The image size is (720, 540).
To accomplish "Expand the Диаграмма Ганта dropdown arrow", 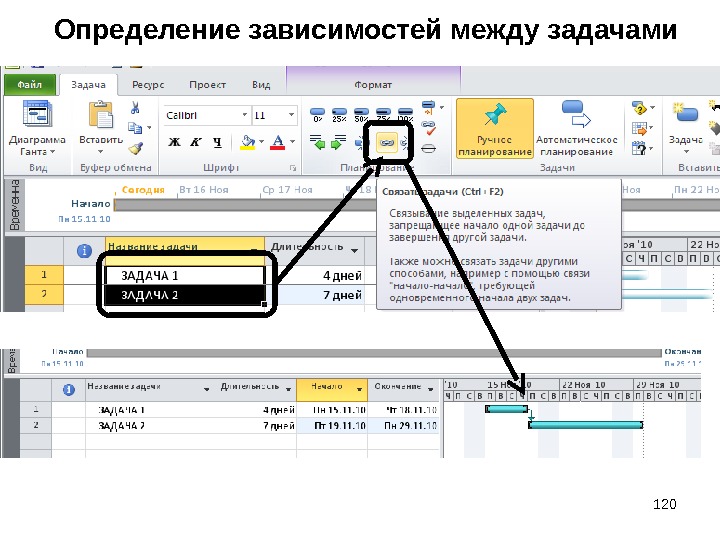I will coord(52,152).
